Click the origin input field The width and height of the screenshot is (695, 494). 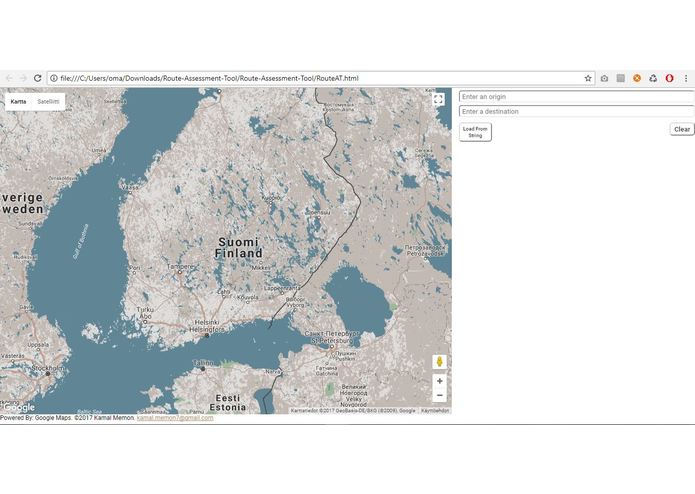[x=577, y=97]
